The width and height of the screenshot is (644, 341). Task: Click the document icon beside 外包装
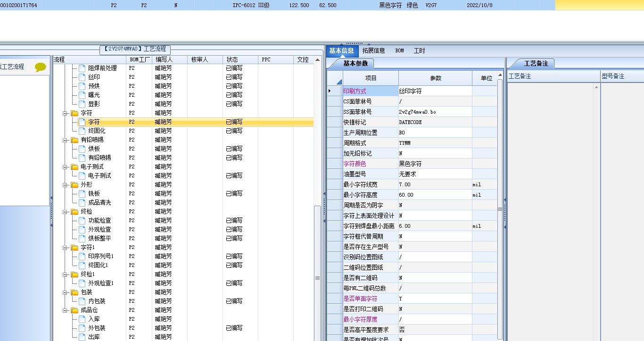coord(83,328)
